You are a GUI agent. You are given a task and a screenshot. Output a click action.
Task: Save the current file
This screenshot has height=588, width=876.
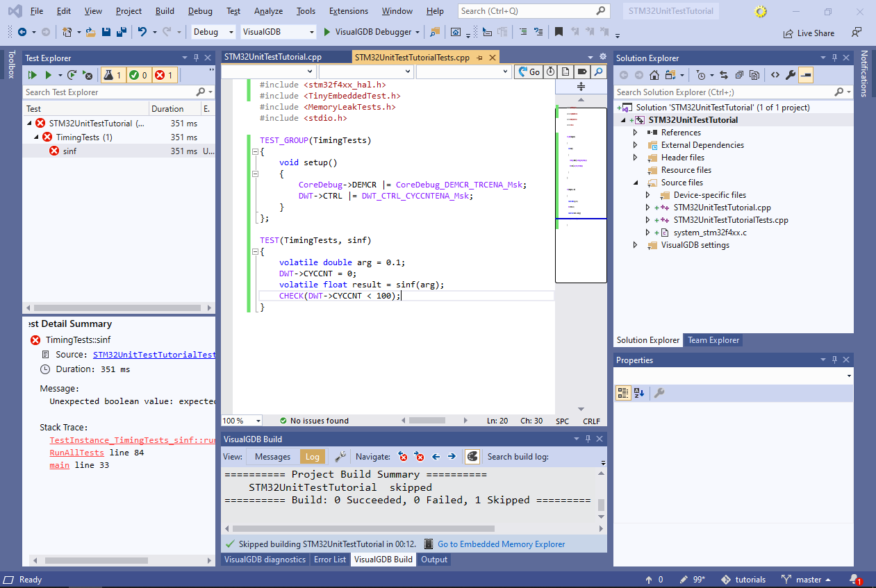point(106,32)
